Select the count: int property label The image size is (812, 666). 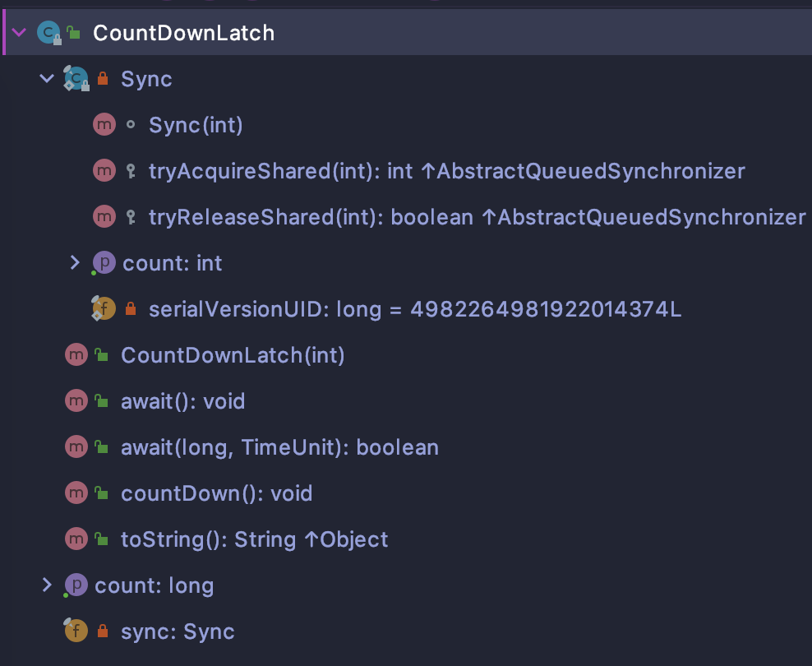click(173, 264)
